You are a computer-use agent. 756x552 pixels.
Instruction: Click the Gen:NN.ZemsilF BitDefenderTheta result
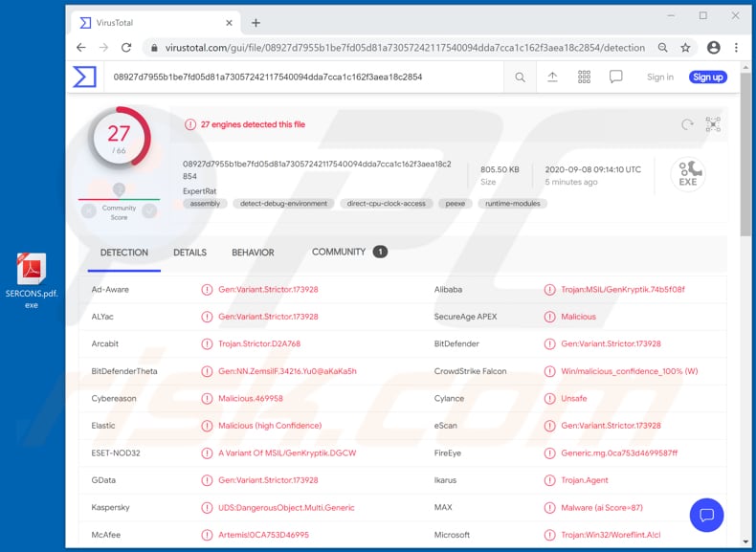(287, 371)
